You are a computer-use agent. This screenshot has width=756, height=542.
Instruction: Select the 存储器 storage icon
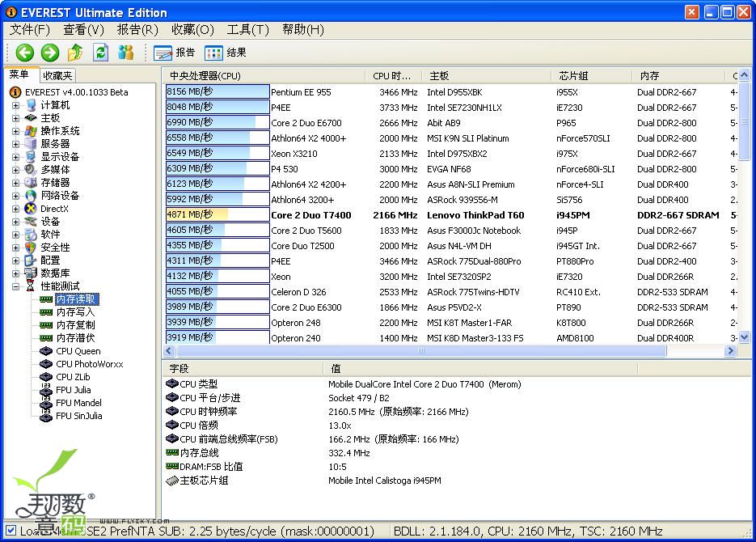[31, 183]
